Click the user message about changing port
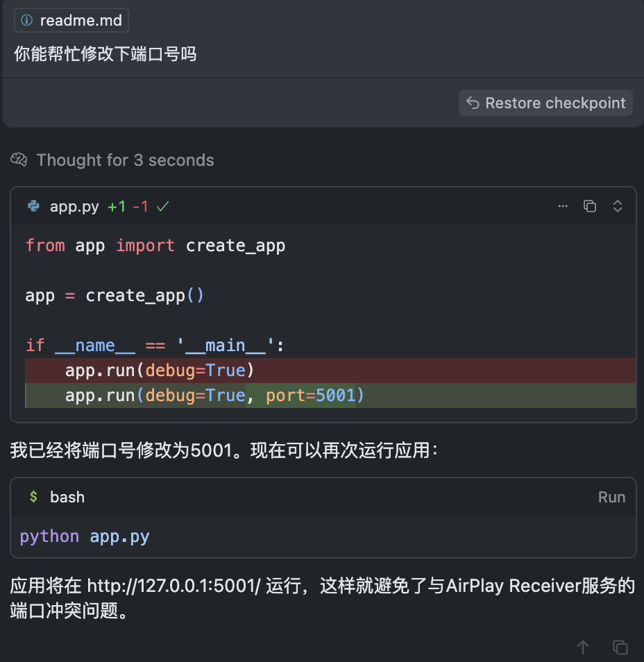 point(105,54)
